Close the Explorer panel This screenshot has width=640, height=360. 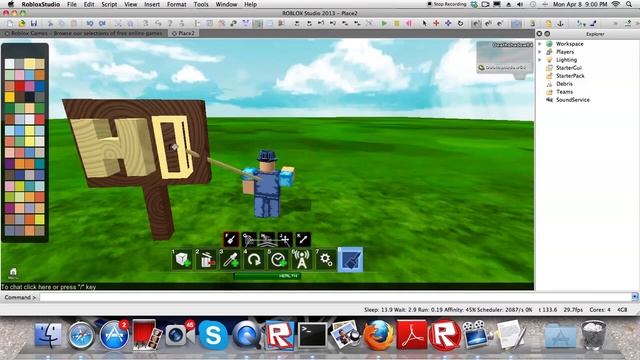tap(539, 34)
